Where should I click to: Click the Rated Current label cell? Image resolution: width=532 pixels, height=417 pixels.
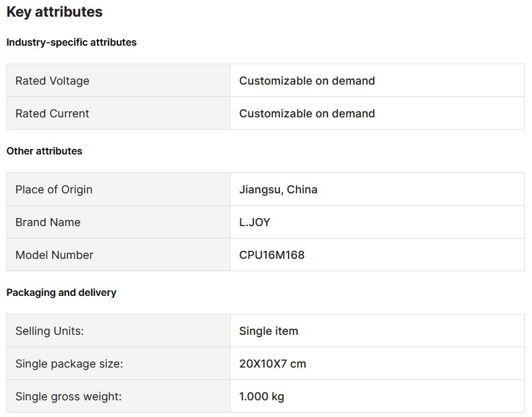118,113
